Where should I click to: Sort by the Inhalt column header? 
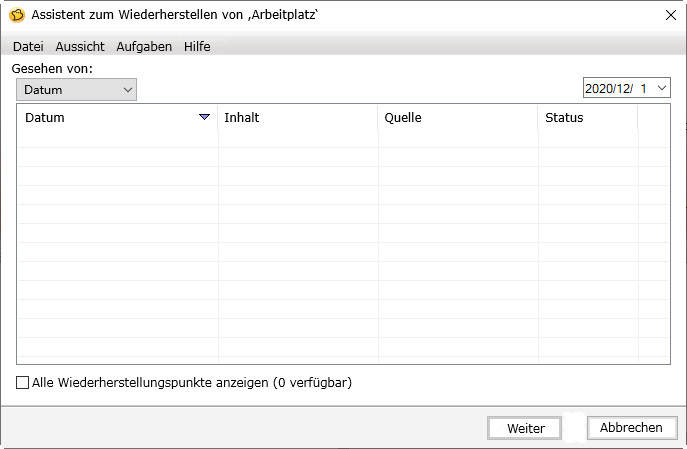coord(298,118)
